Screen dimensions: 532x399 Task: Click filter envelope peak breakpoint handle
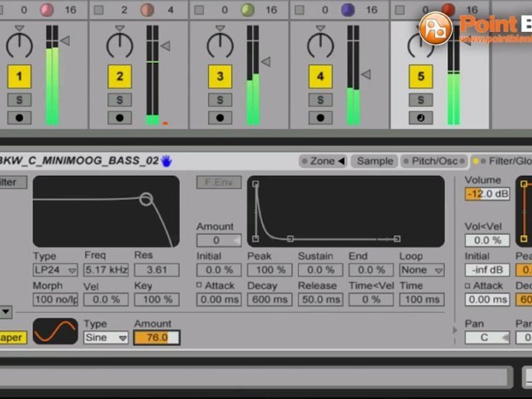pos(256,183)
